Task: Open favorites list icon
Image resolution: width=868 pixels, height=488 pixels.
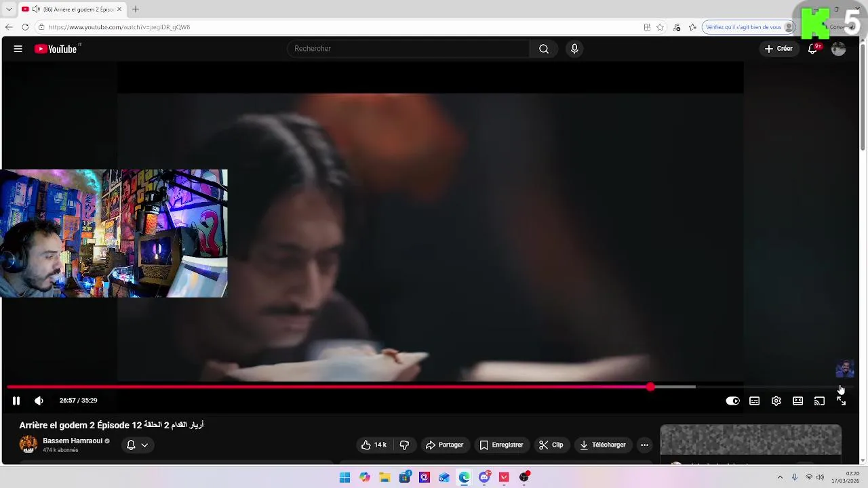Action: (692, 27)
